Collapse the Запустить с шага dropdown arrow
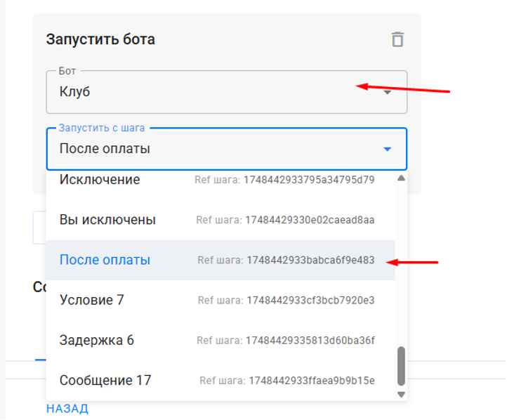The image size is (507, 420). pyautogui.click(x=388, y=149)
